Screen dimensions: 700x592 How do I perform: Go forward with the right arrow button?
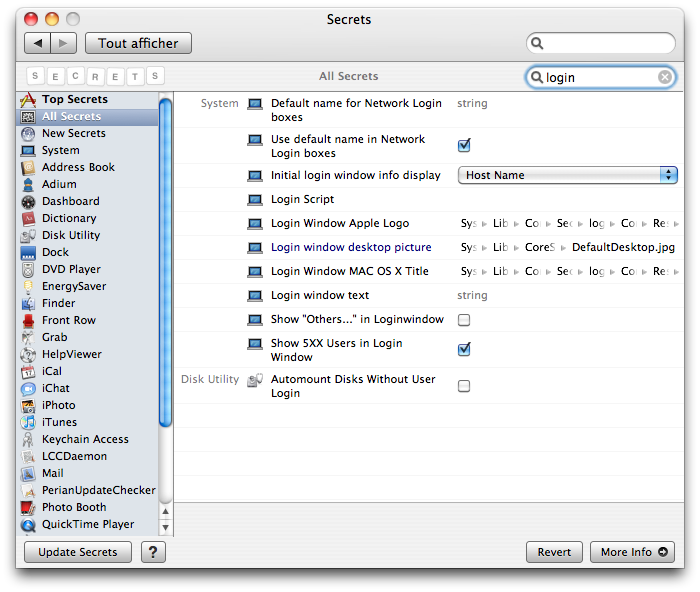pyautogui.click(x=63, y=43)
